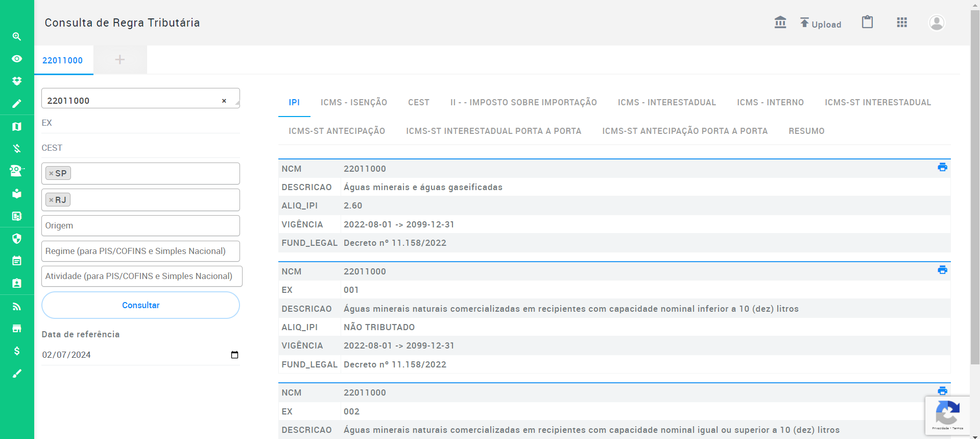Click the ID badge icon in sidebar
Viewport: 980px width, 439px height.
point(17,283)
